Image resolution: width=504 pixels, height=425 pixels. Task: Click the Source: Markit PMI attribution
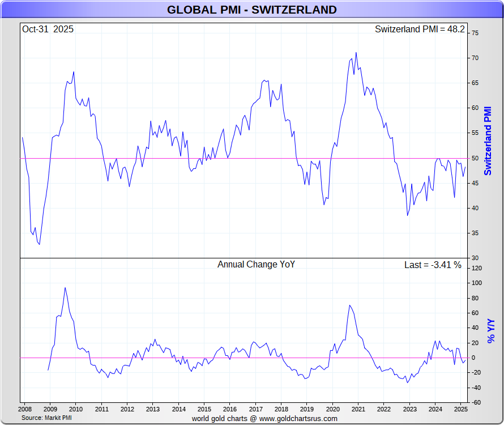[x=47, y=418]
